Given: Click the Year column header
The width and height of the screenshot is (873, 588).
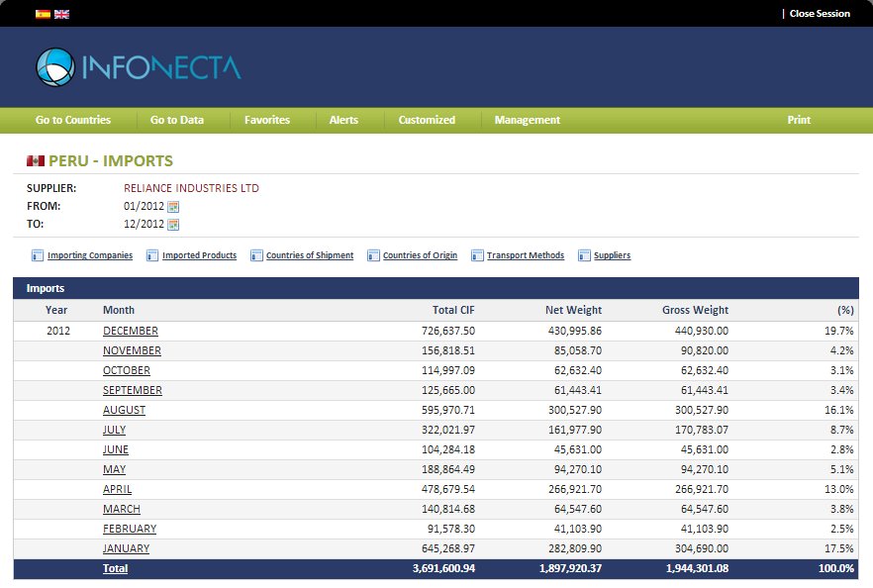Looking at the screenshot, I should pyautogui.click(x=56, y=310).
